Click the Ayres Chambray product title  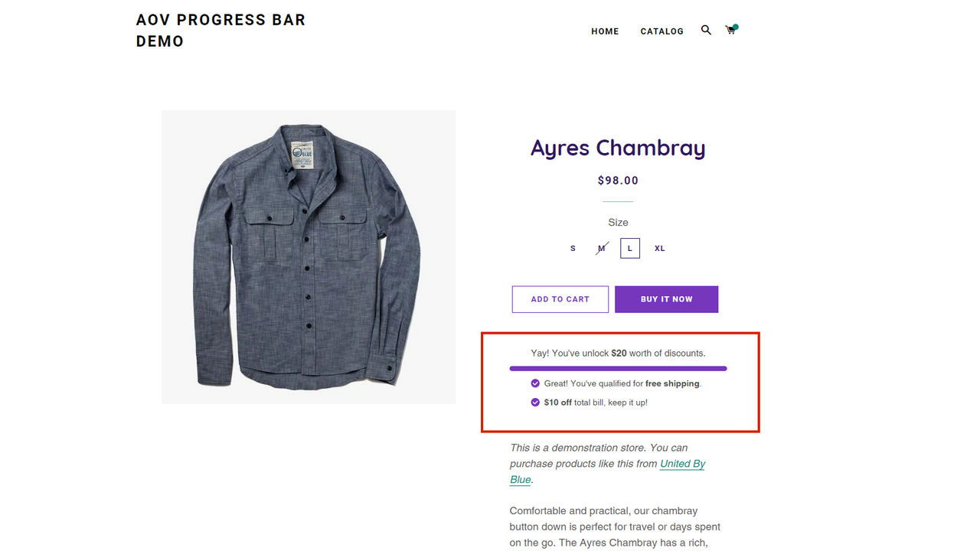tap(618, 148)
